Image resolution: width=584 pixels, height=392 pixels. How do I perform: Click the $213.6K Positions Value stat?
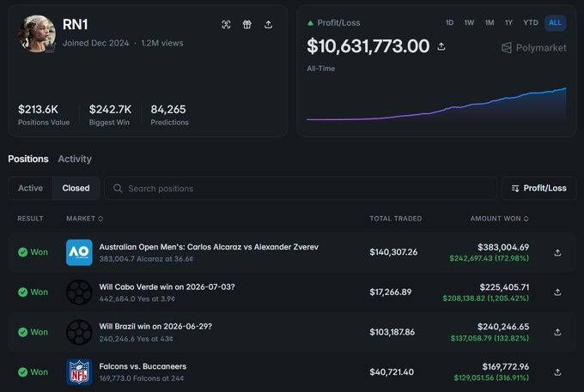(44, 115)
